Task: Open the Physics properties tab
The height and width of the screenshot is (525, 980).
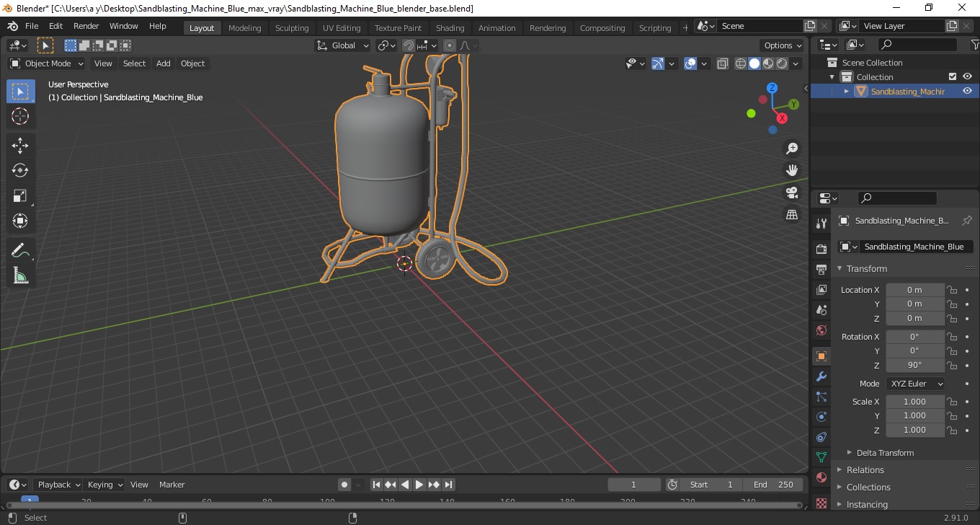Action: click(x=821, y=417)
